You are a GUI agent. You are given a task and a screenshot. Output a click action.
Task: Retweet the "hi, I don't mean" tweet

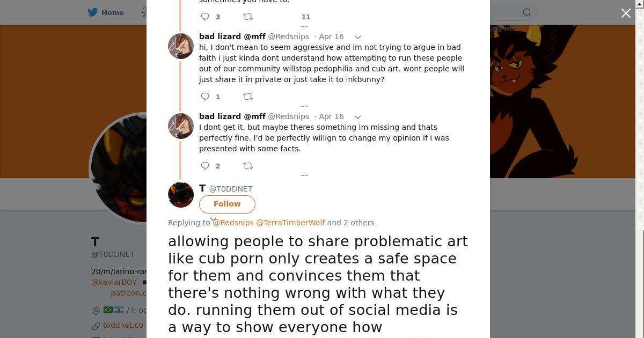pos(248,97)
